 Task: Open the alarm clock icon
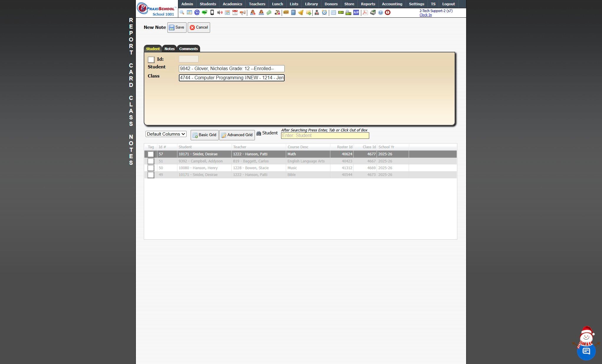324,12
